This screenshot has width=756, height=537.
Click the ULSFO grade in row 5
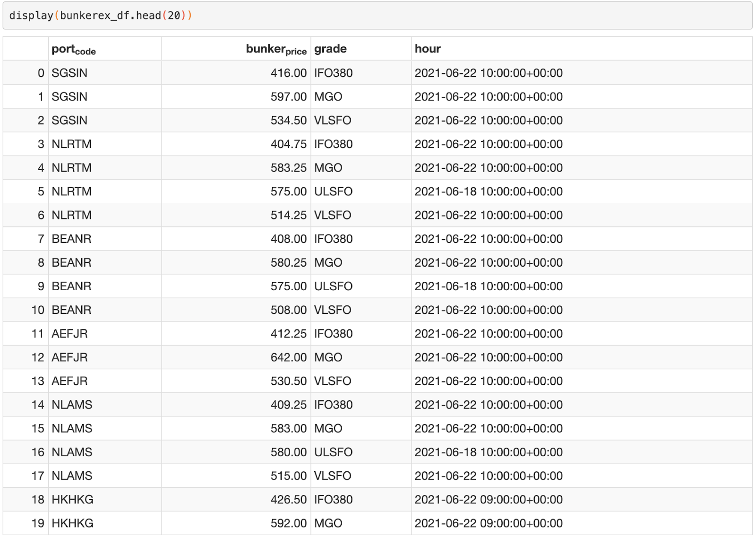pos(333,191)
